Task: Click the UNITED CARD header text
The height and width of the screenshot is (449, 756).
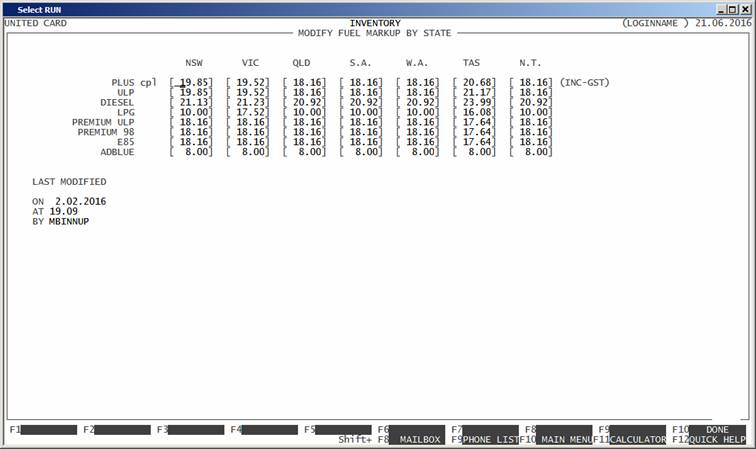Action: (x=36, y=23)
